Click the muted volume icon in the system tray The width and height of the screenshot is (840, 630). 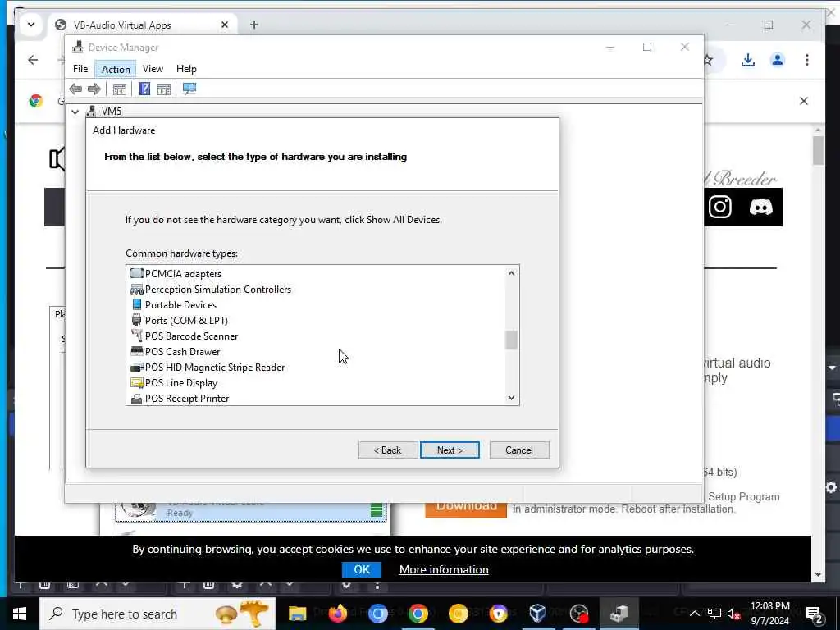coord(734,614)
